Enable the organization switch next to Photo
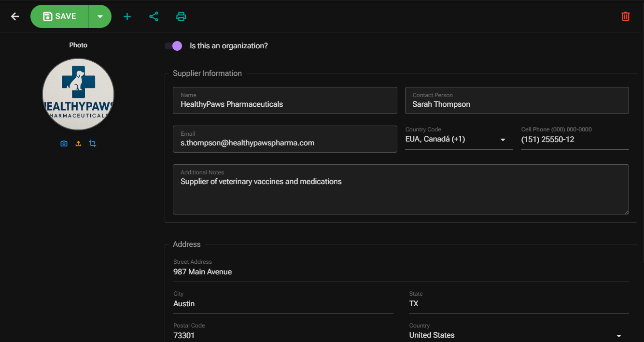This screenshot has height=342, width=644. (173, 45)
